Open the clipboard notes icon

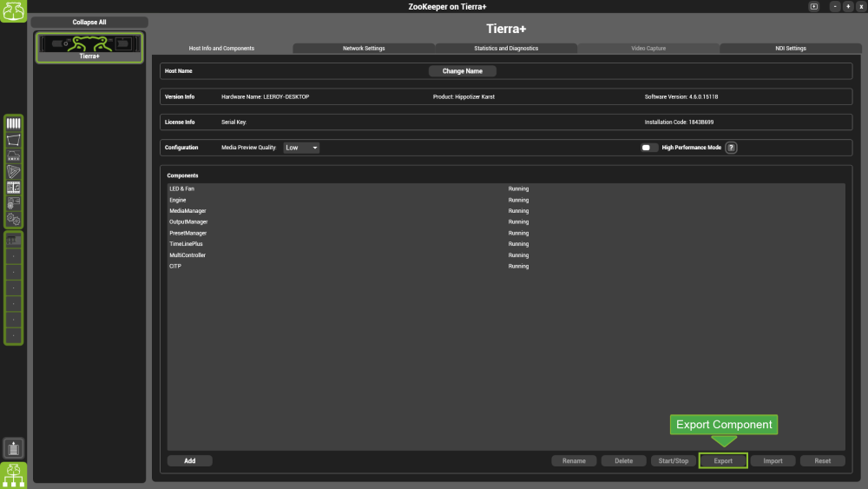coord(13,448)
